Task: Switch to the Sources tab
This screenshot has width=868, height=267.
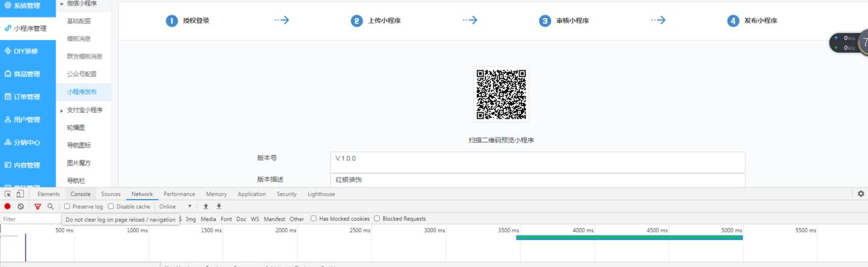Action: [x=111, y=194]
